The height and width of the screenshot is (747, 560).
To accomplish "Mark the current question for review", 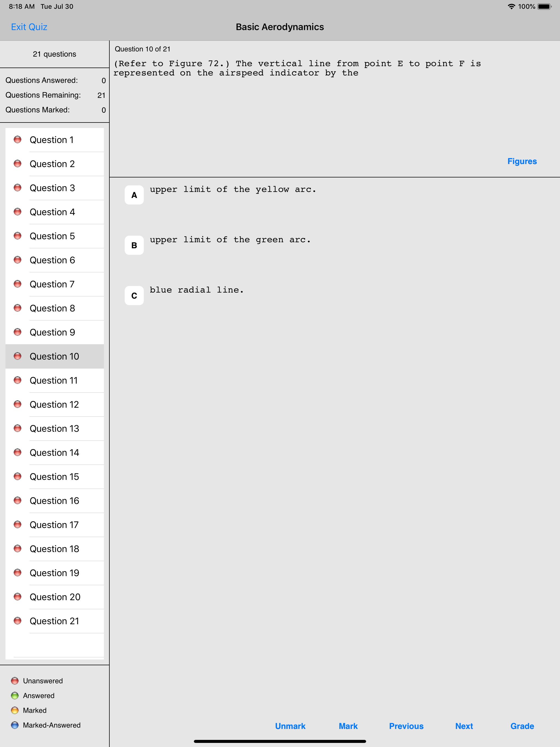I will click(x=348, y=726).
